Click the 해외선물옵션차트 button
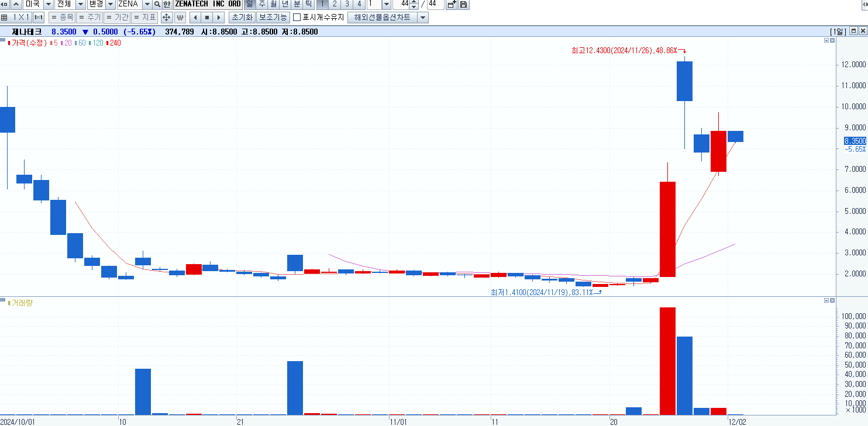The height and width of the screenshot is (426, 868). 383,18
